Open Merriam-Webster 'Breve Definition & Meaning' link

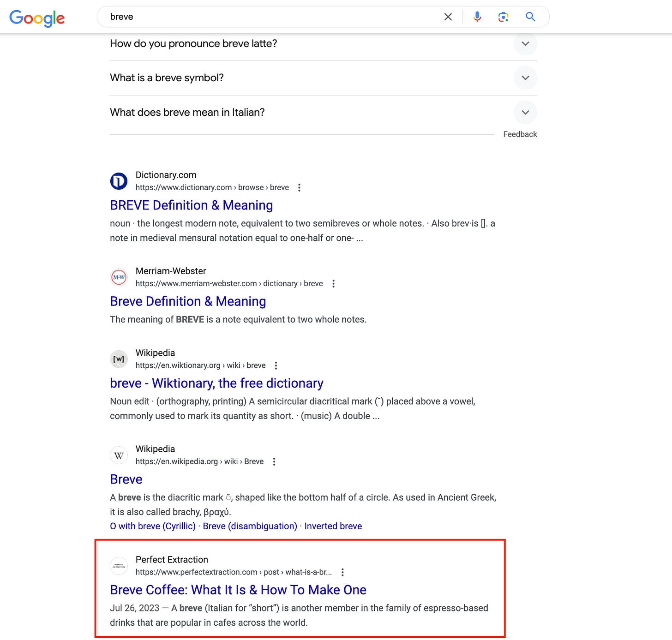click(188, 301)
